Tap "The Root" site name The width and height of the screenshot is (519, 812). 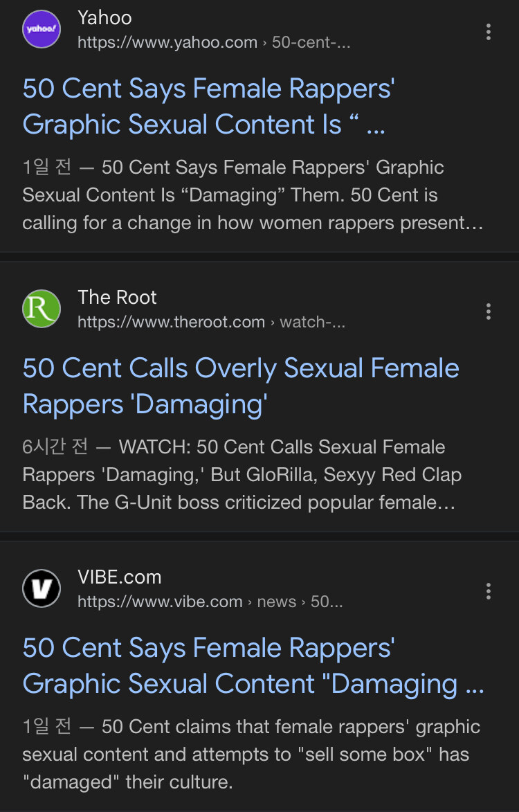(x=117, y=297)
